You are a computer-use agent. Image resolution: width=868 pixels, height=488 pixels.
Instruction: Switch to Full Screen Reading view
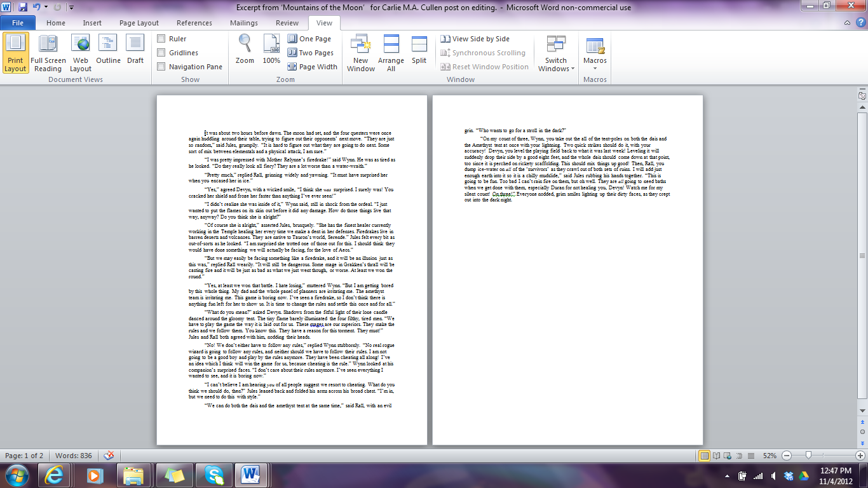click(48, 53)
